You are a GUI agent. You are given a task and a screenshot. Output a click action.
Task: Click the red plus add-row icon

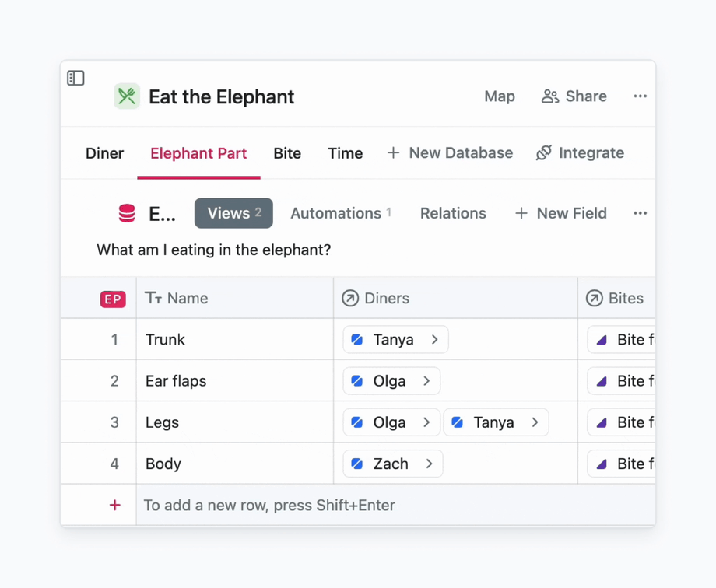click(114, 506)
